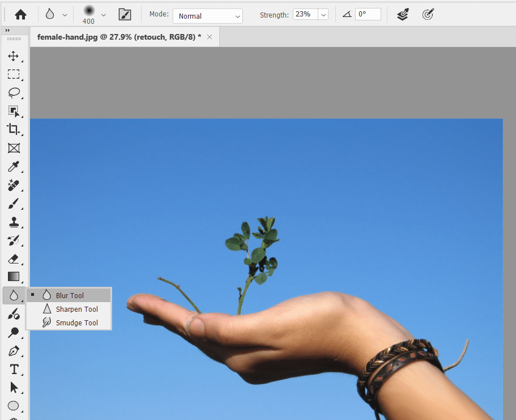Open the Strength slider

[x=323, y=15]
